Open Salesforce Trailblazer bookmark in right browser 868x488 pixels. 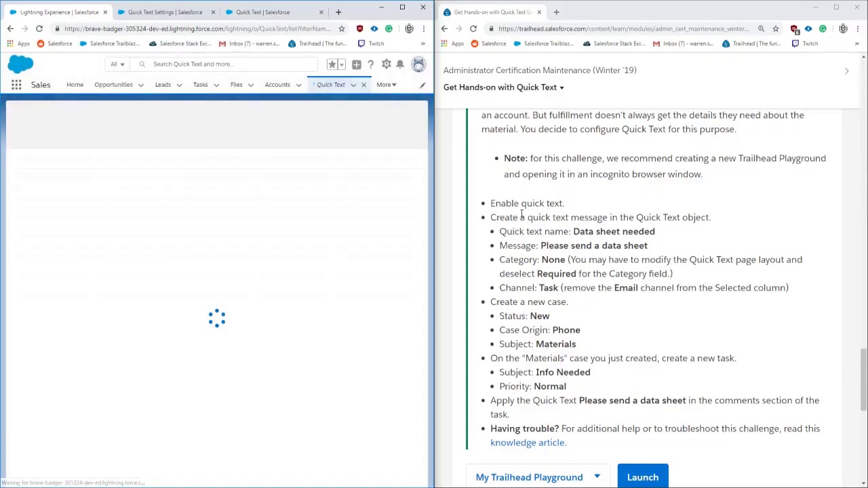click(542, 43)
